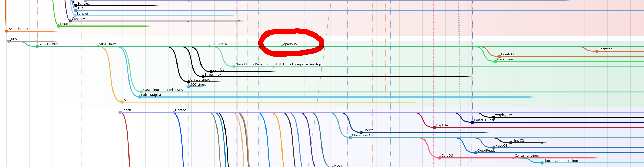
Task: Select the Container Linux label
Action: 527,156
